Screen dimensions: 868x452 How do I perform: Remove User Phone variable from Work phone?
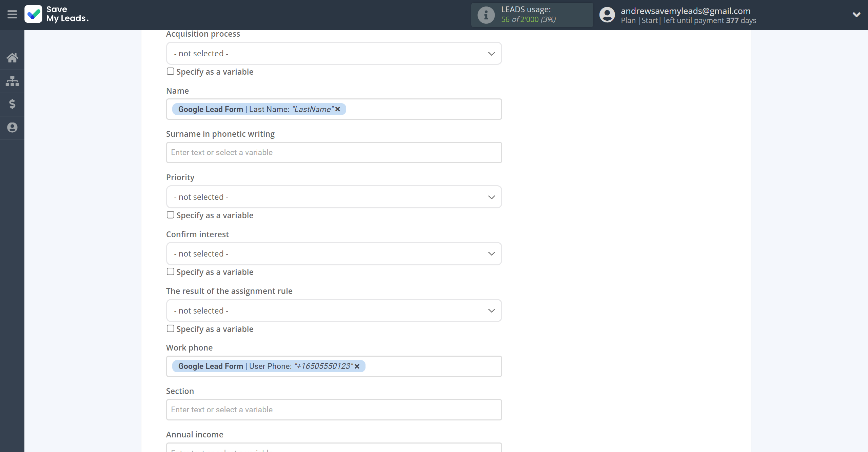(x=358, y=366)
